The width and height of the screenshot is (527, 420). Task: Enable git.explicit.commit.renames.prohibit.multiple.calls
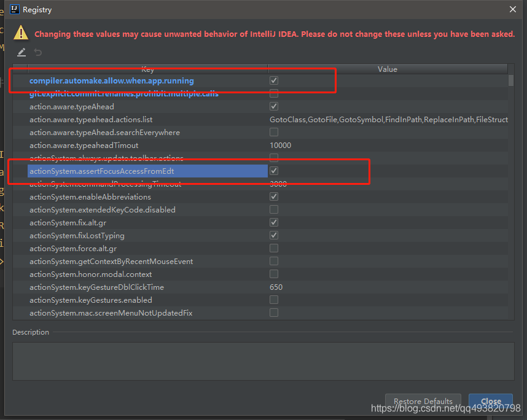(x=273, y=93)
